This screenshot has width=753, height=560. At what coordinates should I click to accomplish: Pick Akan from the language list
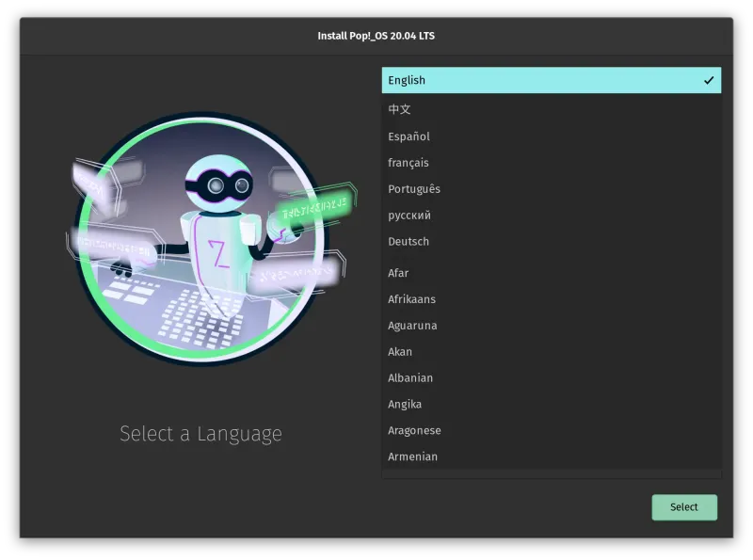point(552,352)
